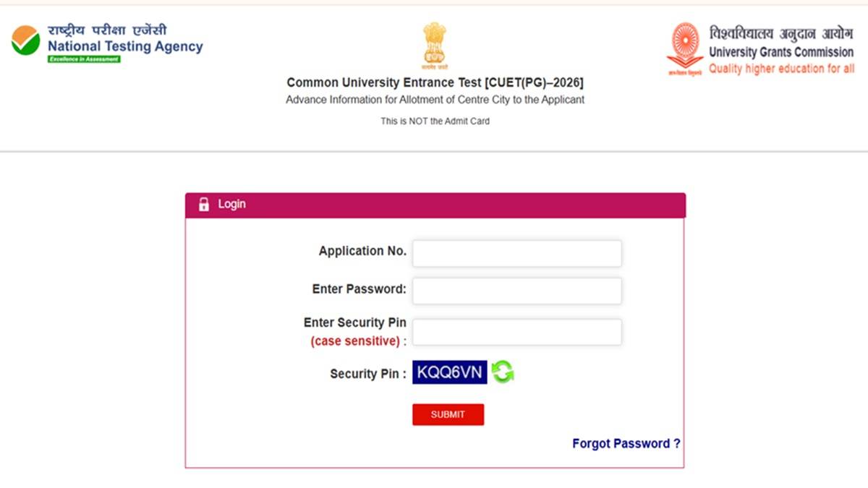Click the KQQ6VN security pin image
Image resolution: width=868 pixels, height=488 pixels.
[x=449, y=372]
